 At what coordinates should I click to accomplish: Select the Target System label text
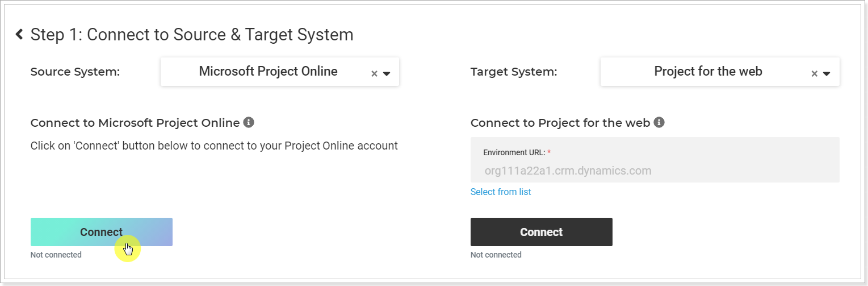click(514, 72)
